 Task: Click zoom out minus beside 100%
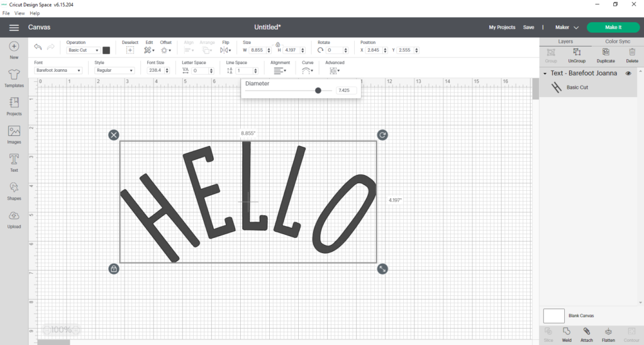point(47,330)
